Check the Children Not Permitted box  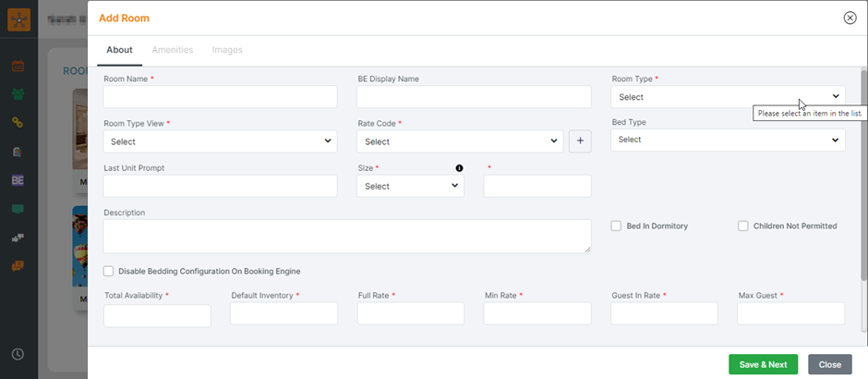click(x=743, y=226)
